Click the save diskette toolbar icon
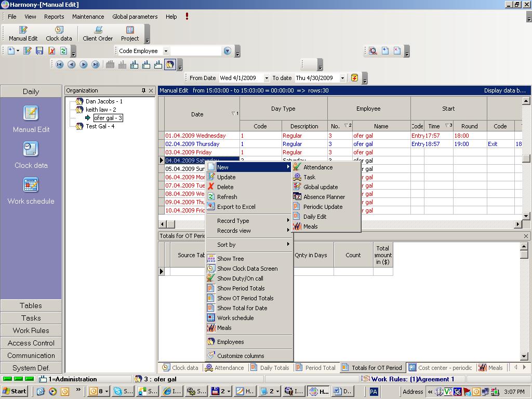The image size is (532, 399). [x=39, y=51]
